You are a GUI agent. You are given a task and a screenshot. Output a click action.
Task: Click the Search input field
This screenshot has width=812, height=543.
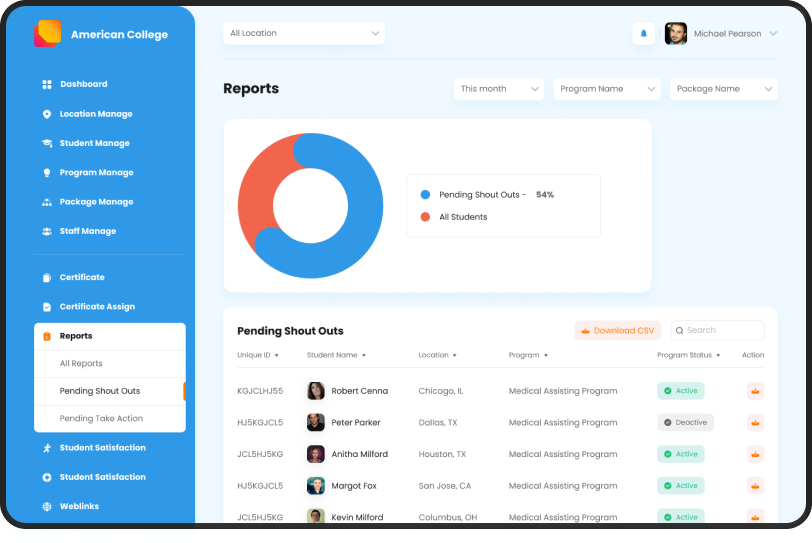(x=718, y=331)
